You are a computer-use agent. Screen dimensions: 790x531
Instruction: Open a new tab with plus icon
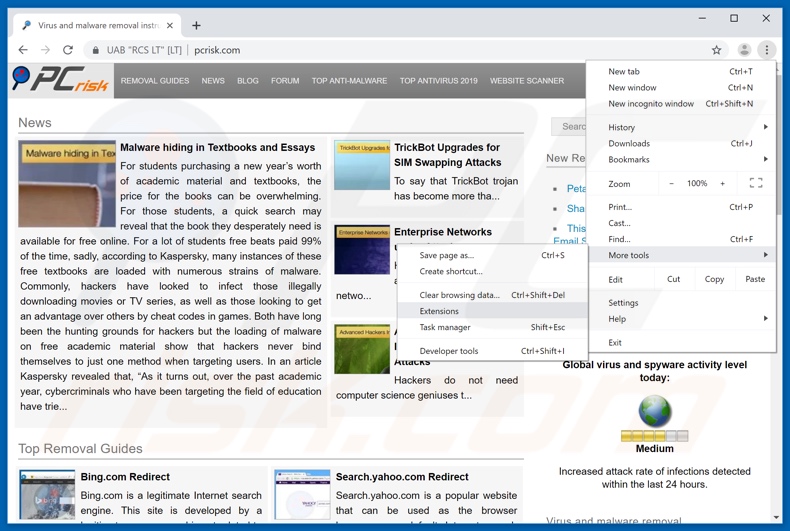click(196, 25)
